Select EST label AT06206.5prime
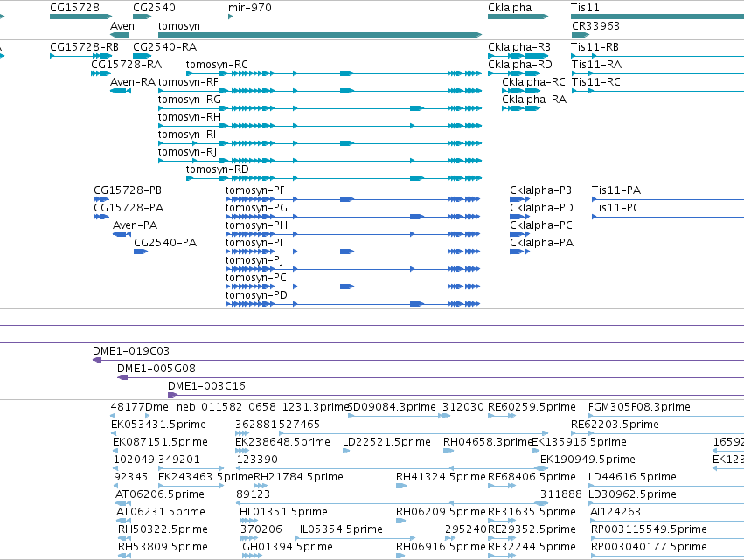The width and height of the screenshot is (744, 560). pos(160,494)
